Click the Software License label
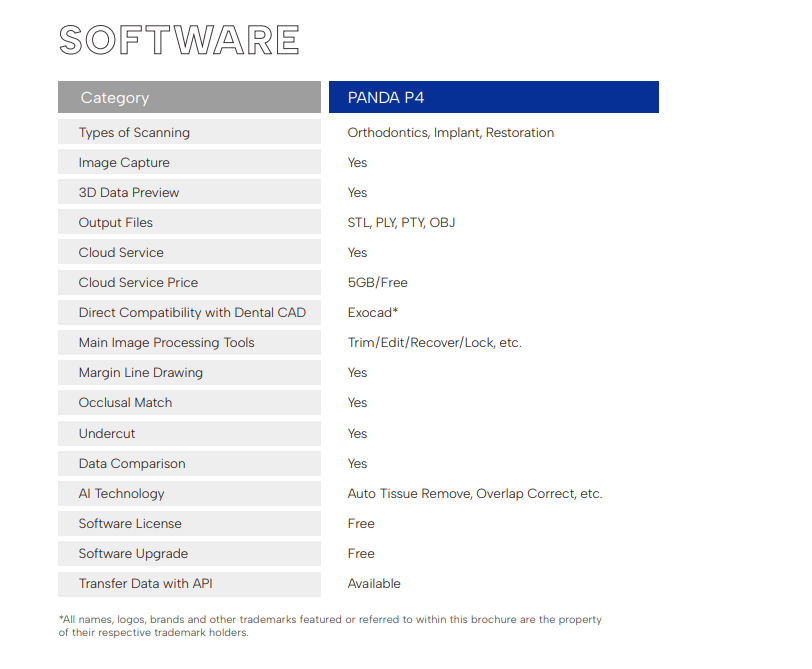 (130, 524)
